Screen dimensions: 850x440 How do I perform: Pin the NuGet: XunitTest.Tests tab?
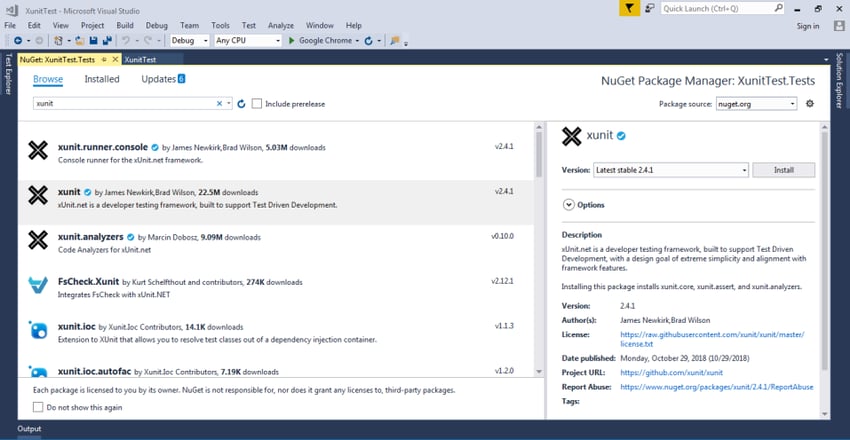(x=104, y=60)
